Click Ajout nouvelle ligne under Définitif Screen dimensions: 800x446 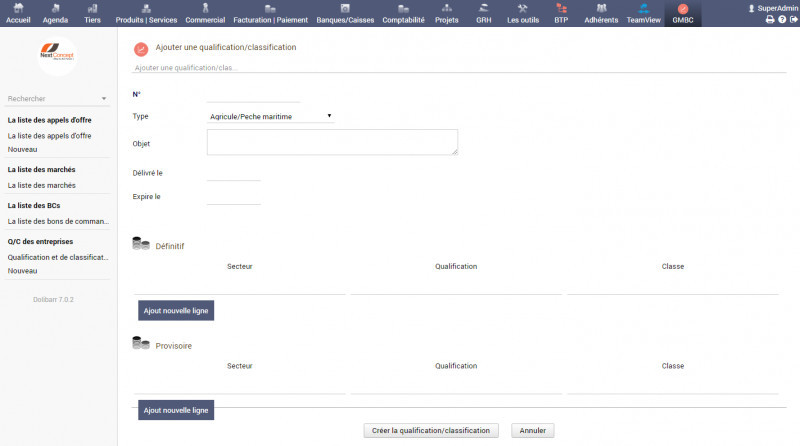coord(176,310)
